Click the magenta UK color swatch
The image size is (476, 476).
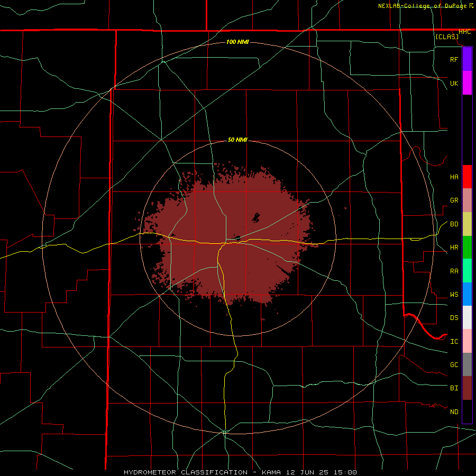467,83
